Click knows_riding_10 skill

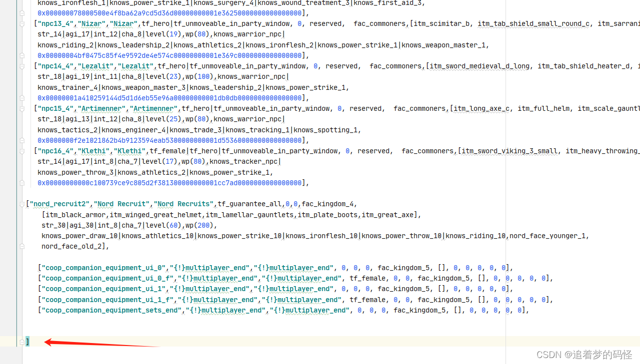[x=475, y=236]
